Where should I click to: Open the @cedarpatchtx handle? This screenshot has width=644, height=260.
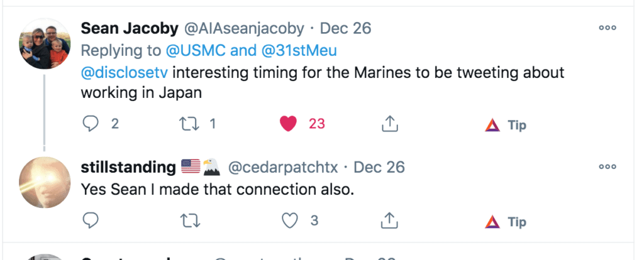click(x=282, y=167)
